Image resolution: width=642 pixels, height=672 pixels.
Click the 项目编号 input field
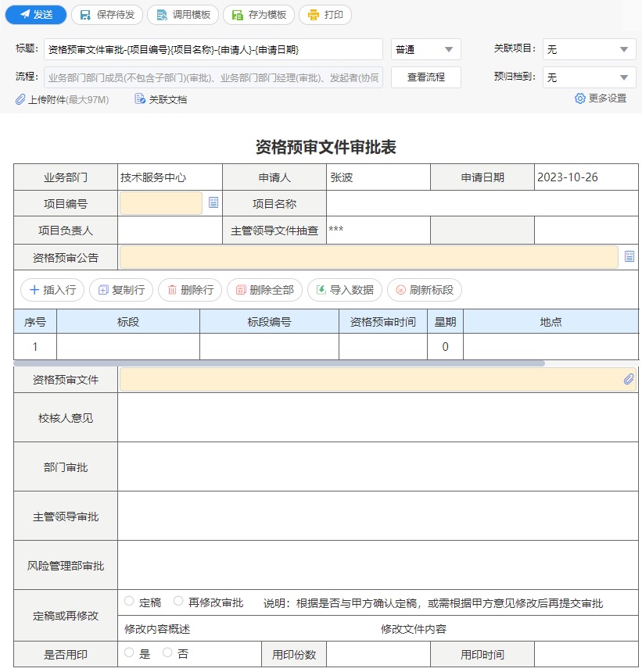(161, 203)
